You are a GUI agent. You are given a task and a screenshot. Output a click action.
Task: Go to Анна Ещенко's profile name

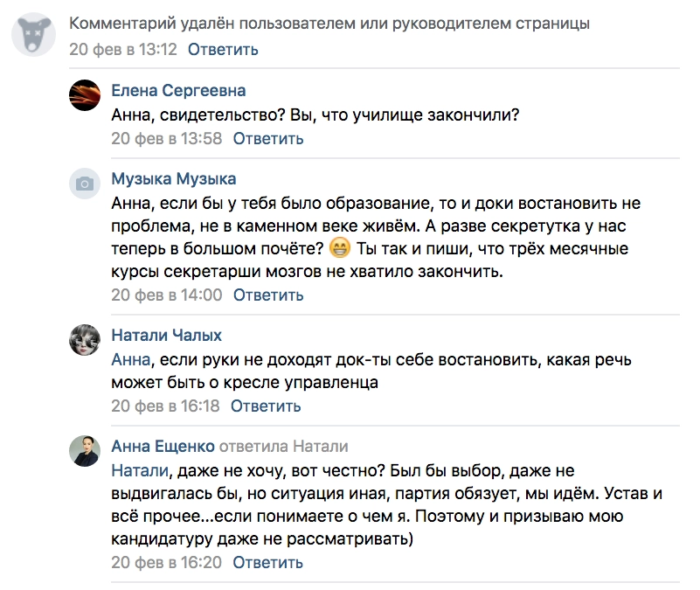click(162, 448)
